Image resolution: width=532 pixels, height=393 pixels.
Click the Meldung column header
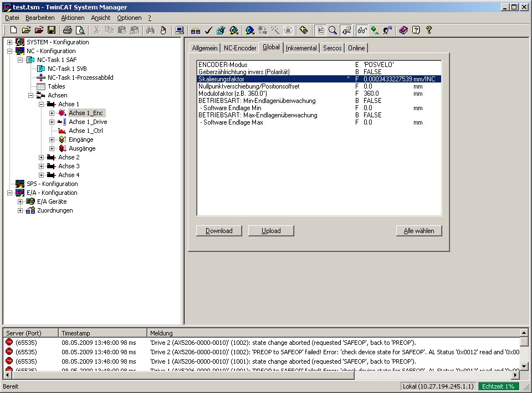click(334, 333)
